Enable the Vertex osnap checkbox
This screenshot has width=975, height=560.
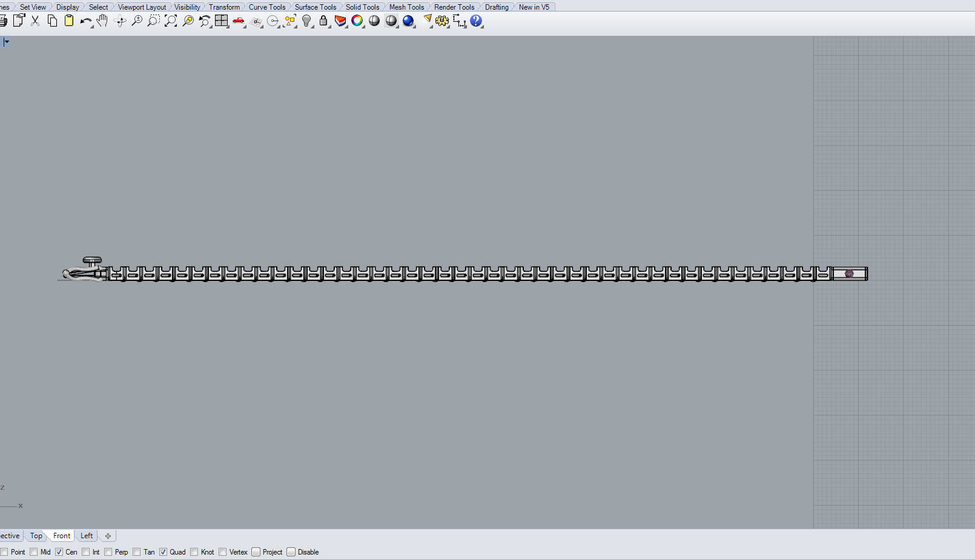(x=223, y=552)
